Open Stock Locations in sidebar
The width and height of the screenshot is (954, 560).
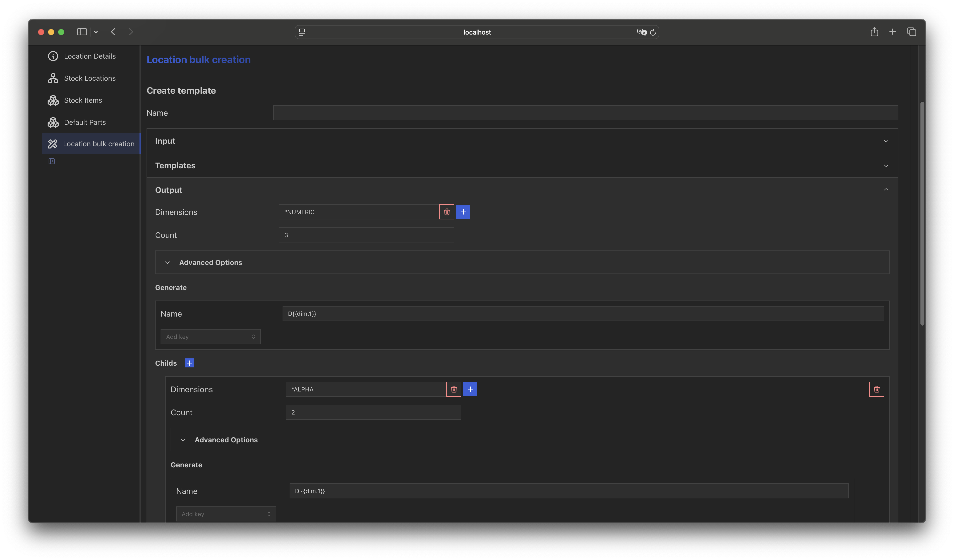tap(90, 78)
